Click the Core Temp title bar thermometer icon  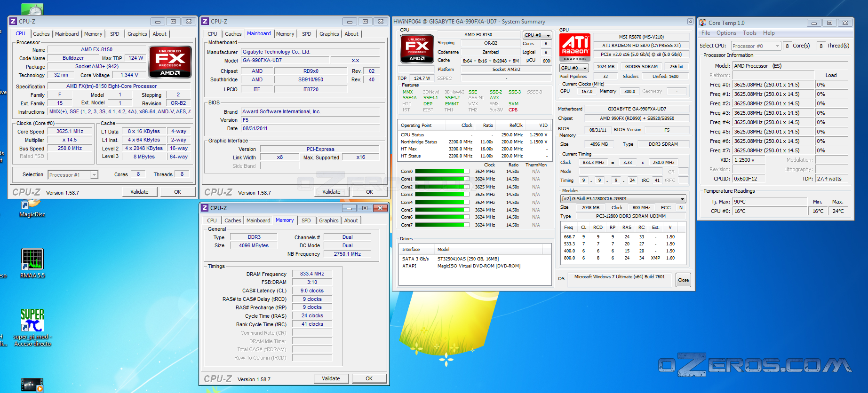(703, 23)
